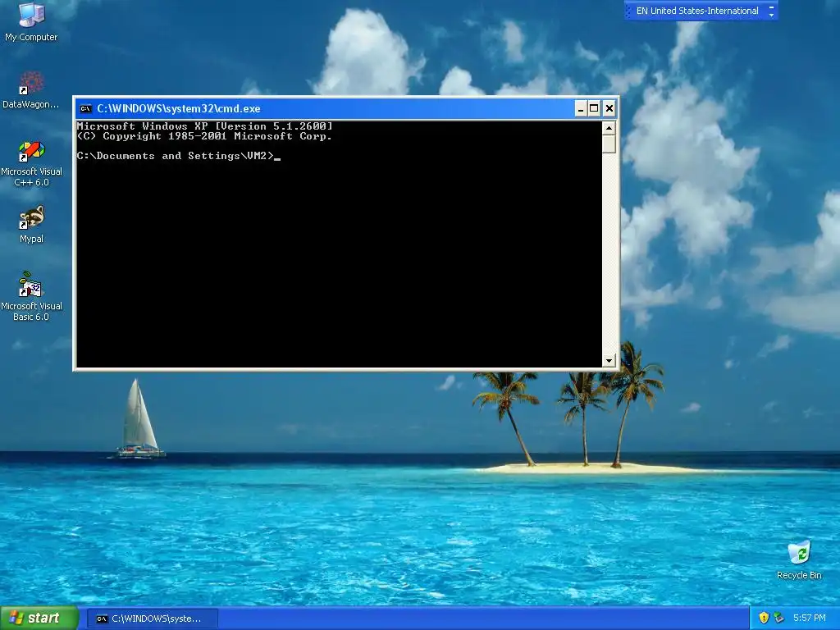Click the Copyright 1985-2001 Microsoft Corp. line
The width and height of the screenshot is (840, 630).
(204, 136)
